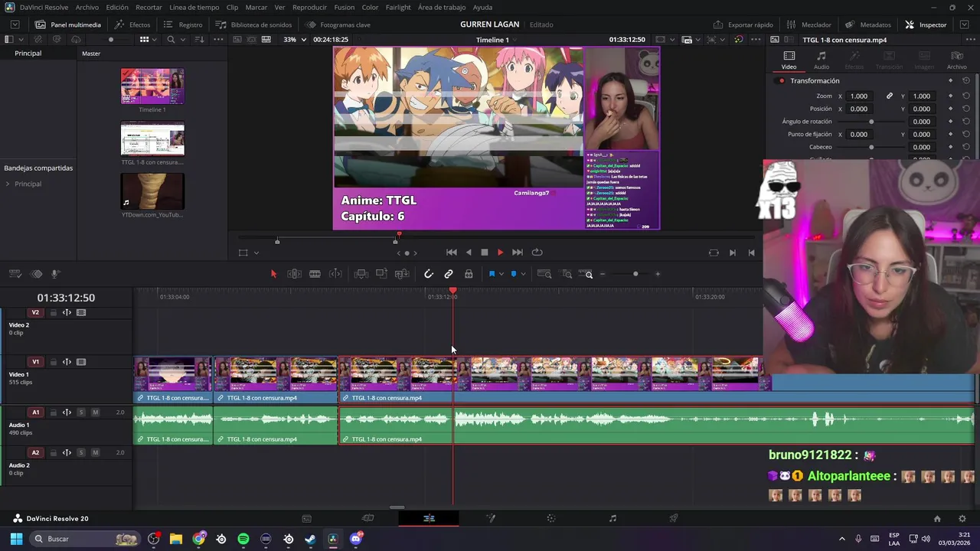Viewport: 980px width, 551px height.
Task: Adjust the Cabeceo slider in Inspector
Action: pyautogui.click(x=871, y=147)
